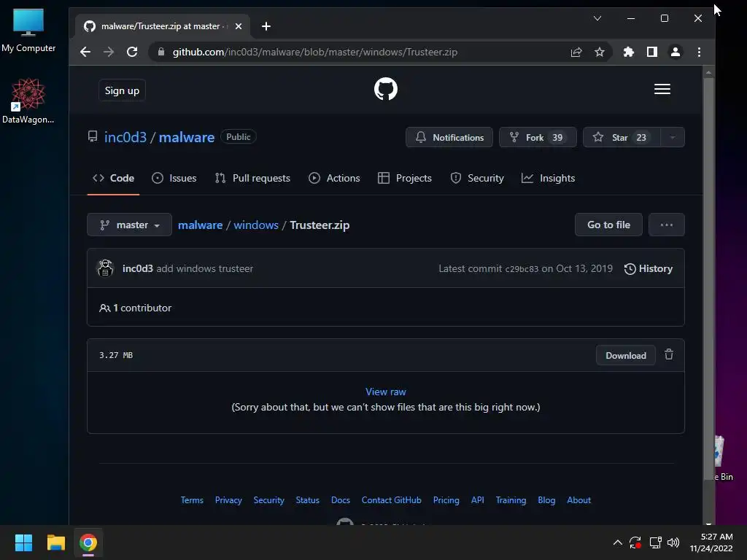Click the sync update tray icon

pyautogui.click(x=635, y=542)
